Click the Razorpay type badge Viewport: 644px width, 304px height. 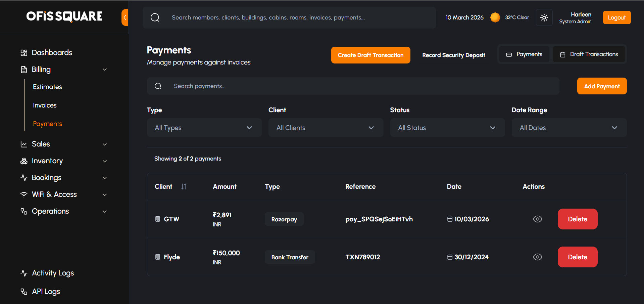[284, 219]
